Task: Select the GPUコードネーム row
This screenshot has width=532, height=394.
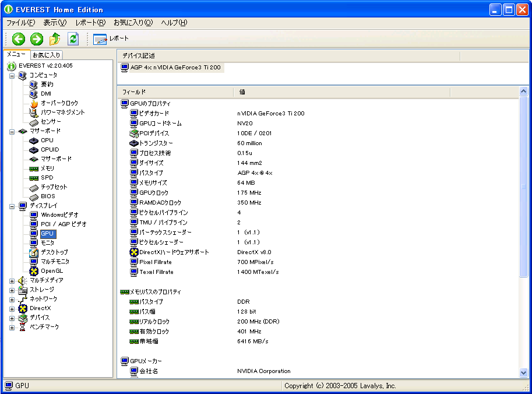Action: coord(318,124)
